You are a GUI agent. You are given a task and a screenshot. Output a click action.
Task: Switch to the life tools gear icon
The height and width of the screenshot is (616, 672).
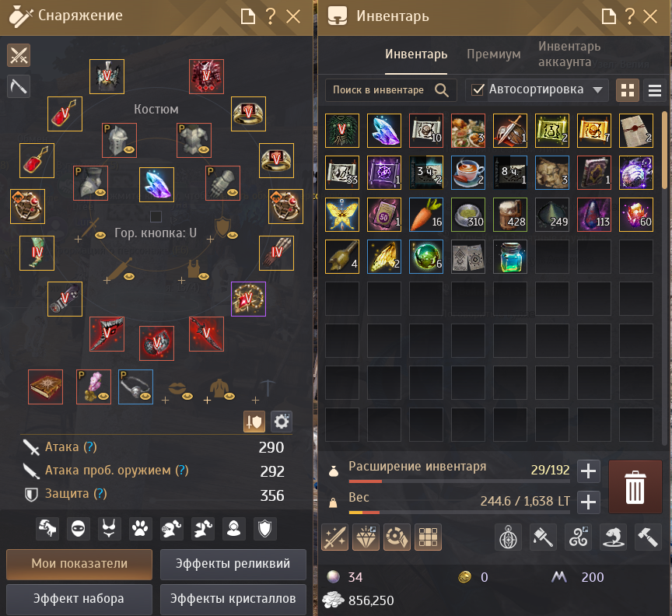(19, 86)
